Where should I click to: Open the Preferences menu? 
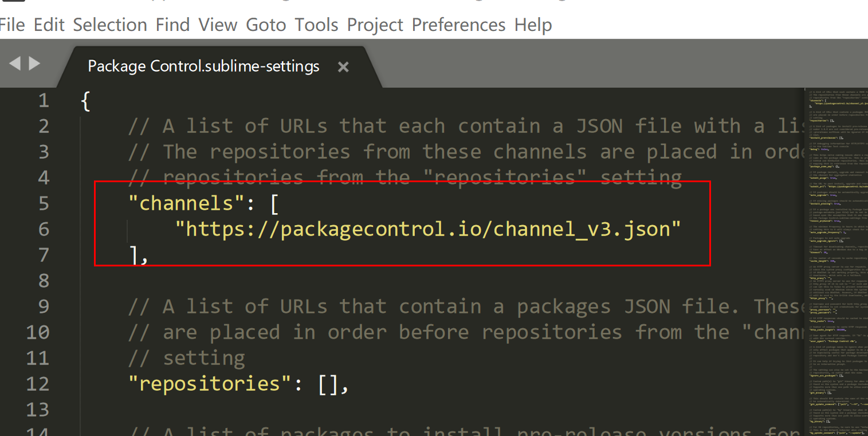pos(458,24)
